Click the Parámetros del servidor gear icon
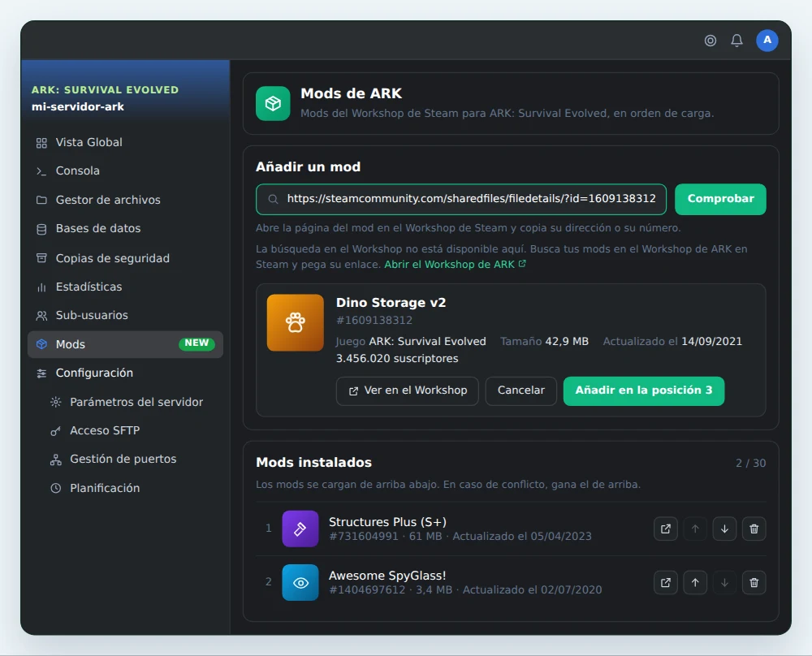 click(x=55, y=403)
